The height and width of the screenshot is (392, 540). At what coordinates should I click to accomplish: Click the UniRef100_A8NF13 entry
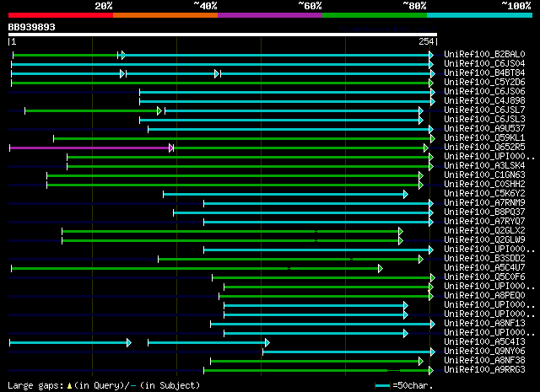[484, 324]
